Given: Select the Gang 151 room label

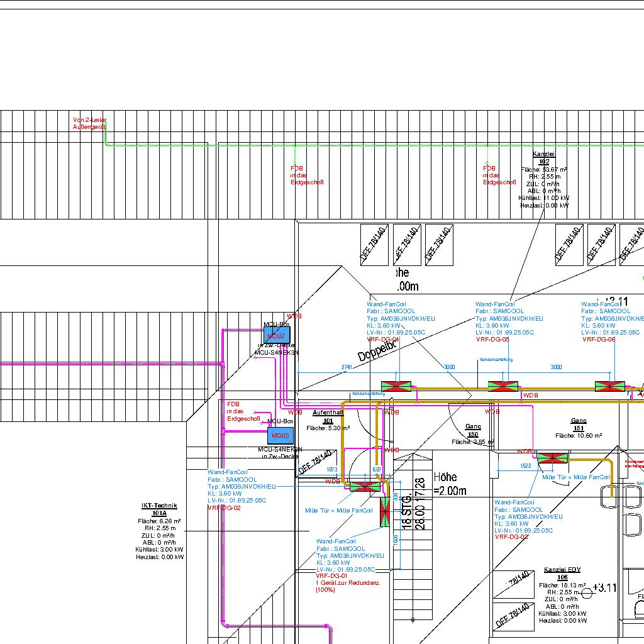Looking at the screenshot, I should pyautogui.click(x=579, y=425).
